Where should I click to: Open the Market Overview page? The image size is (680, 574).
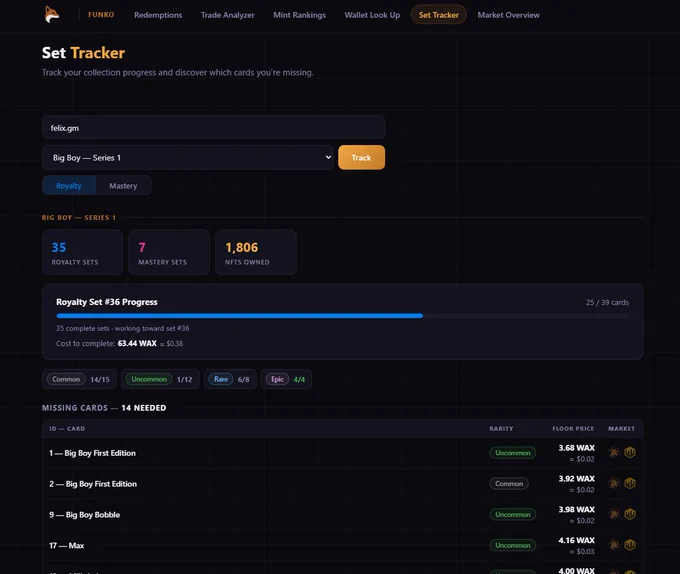pos(509,15)
